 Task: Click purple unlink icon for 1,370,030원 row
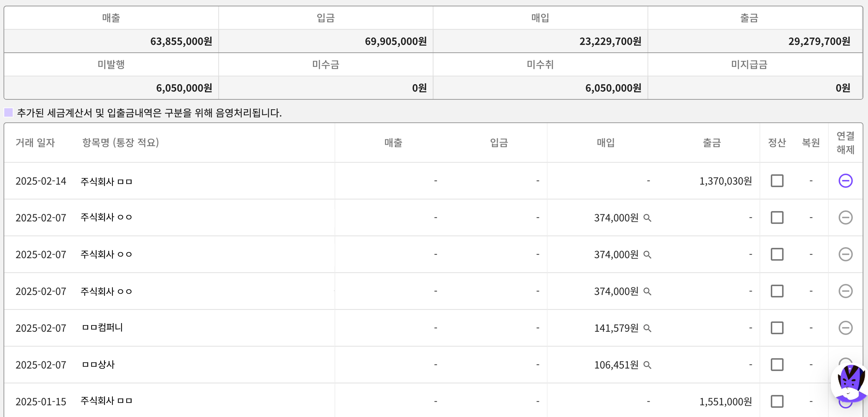click(x=845, y=181)
